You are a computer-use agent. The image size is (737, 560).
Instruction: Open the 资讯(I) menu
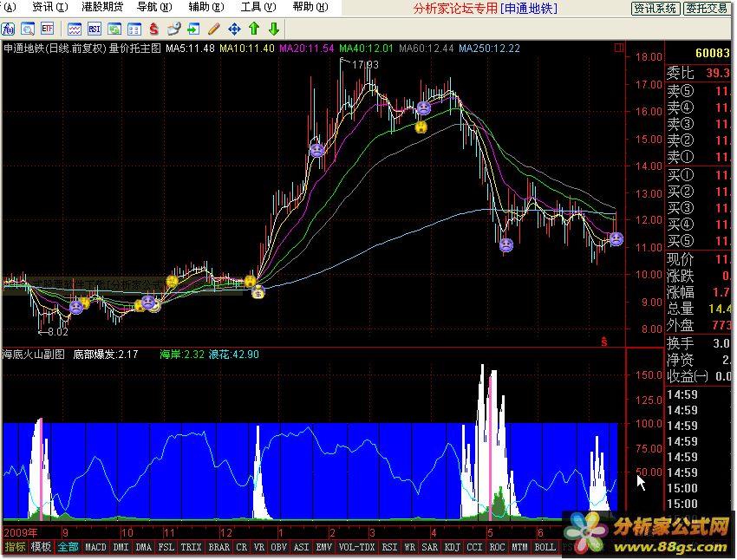pyautogui.click(x=49, y=7)
